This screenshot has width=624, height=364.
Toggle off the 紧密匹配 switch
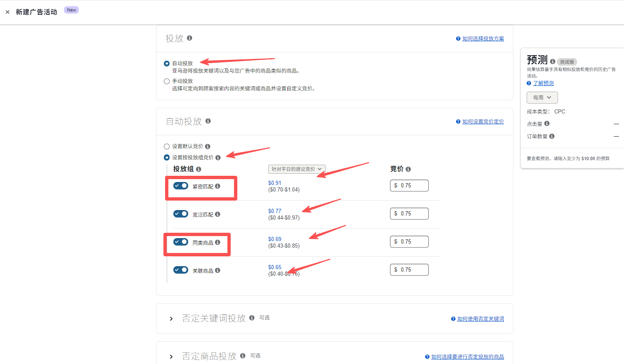pos(181,186)
